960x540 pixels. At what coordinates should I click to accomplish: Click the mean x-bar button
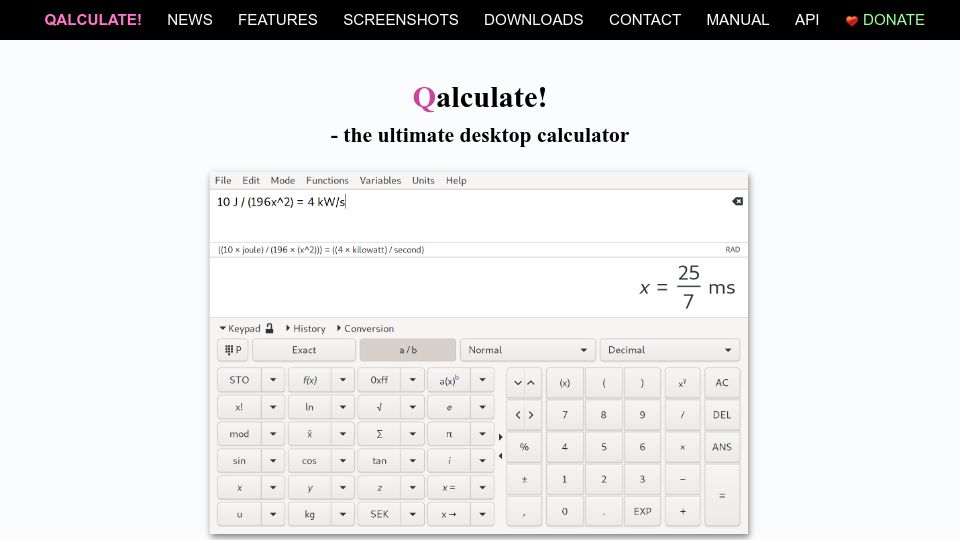coord(309,434)
